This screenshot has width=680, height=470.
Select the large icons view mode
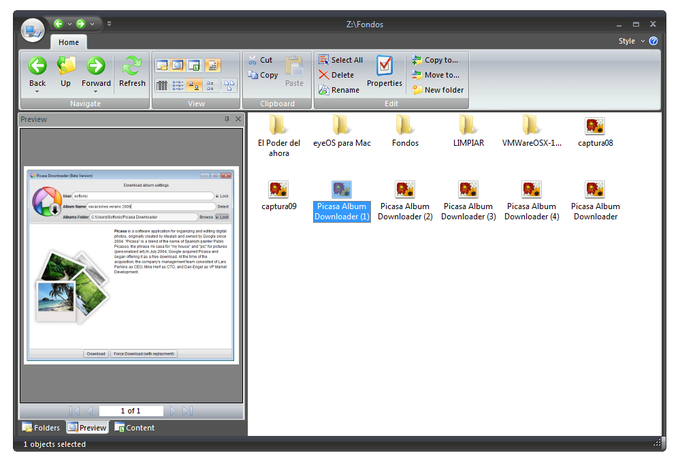tap(194, 85)
